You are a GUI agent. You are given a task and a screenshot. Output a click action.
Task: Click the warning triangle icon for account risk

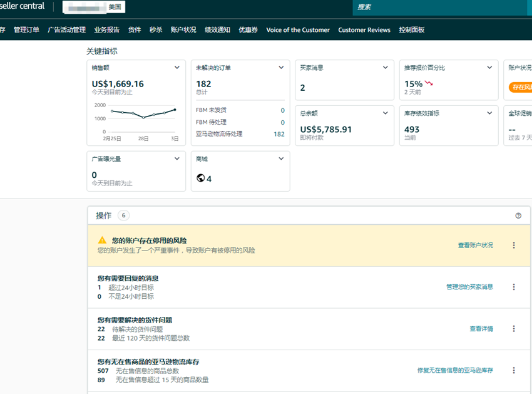click(102, 240)
